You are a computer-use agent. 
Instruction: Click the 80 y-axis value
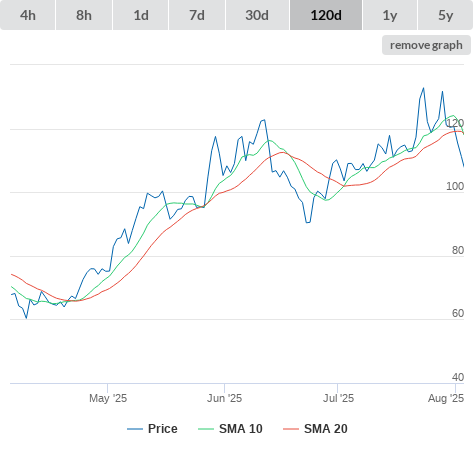click(458, 250)
